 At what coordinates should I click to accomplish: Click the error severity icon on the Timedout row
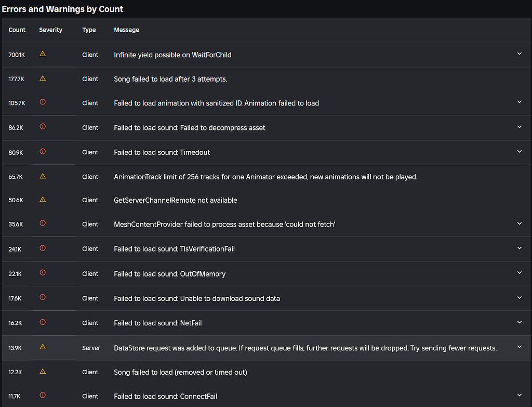(x=43, y=152)
